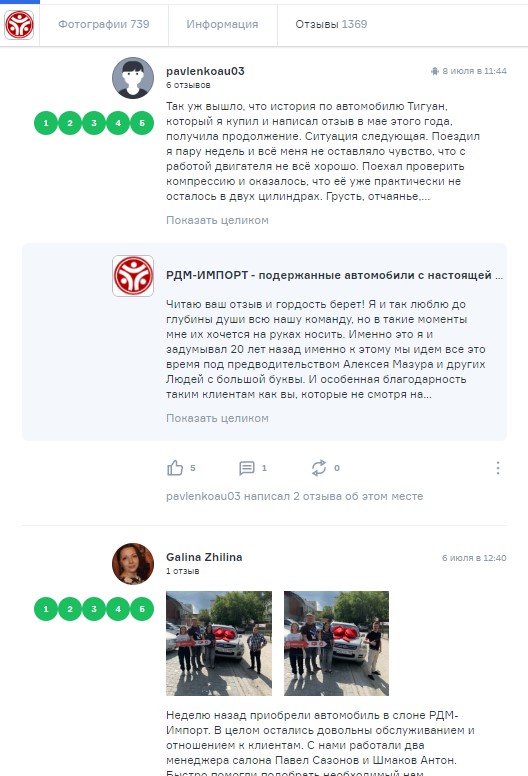Open Galina Zhilina name link
528x776 pixels.
point(204,557)
